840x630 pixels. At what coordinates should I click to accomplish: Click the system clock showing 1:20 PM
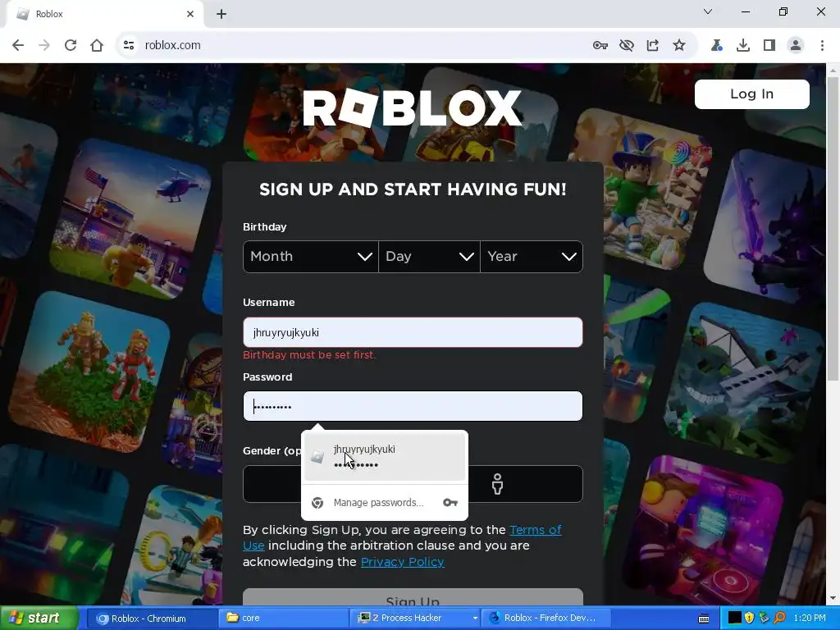pyautogui.click(x=810, y=619)
